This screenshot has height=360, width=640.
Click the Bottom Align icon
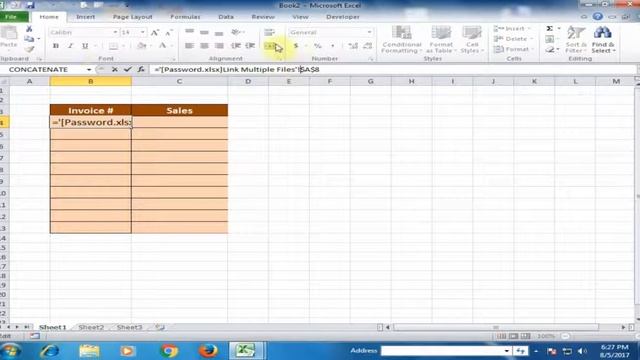[x=219, y=32]
